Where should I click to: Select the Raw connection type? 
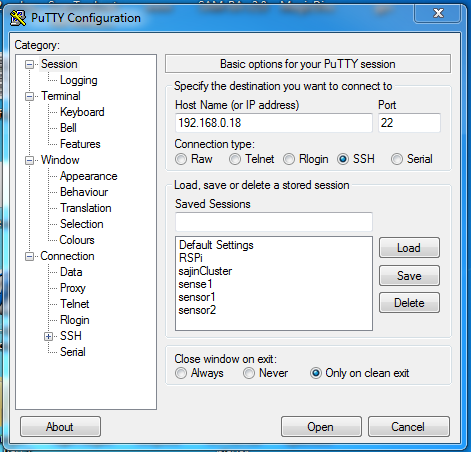(x=181, y=159)
